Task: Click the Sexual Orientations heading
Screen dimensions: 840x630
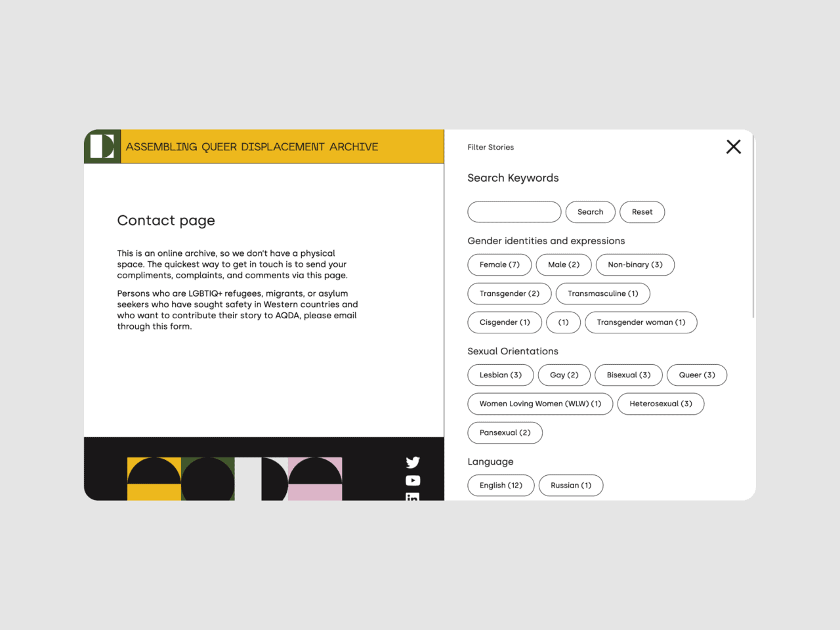Action: pos(513,351)
